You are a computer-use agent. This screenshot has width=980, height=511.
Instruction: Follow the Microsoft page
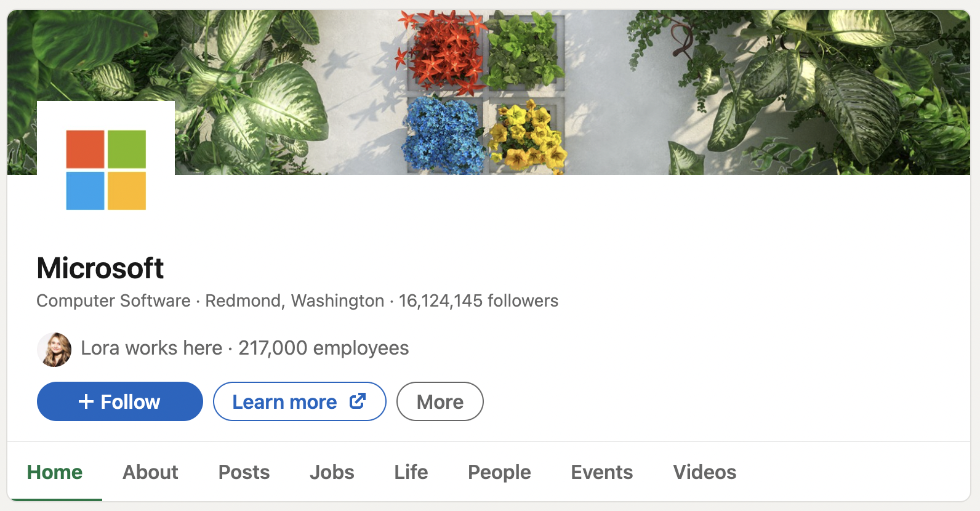coord(120,402)
